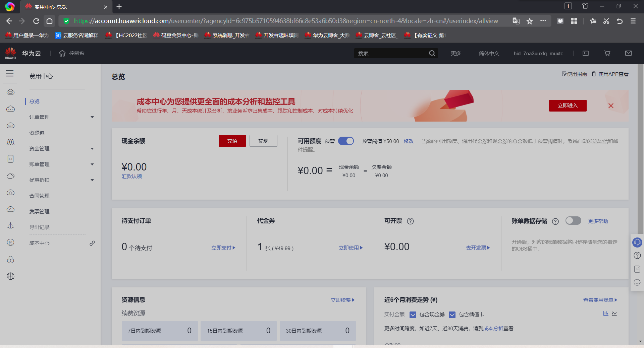Open the CloudShell terminal icon
Viewport: 644px width, 348px height.
(x=586, y=53)
